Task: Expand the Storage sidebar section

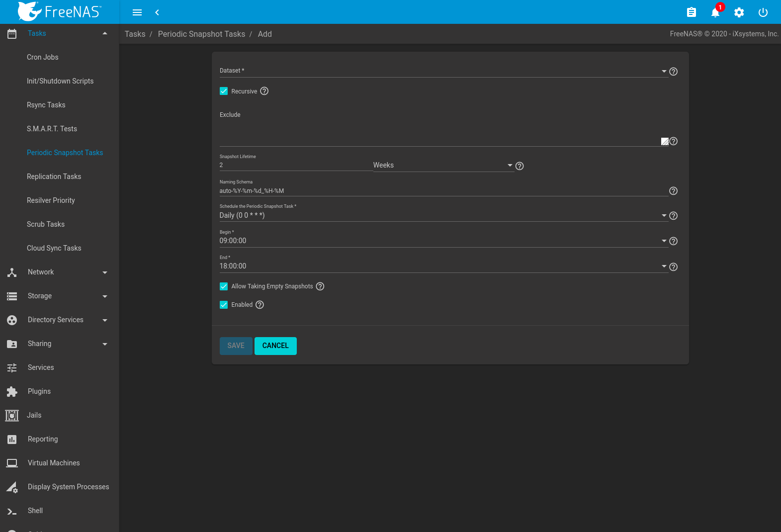Action: click(x=57, y=296)
